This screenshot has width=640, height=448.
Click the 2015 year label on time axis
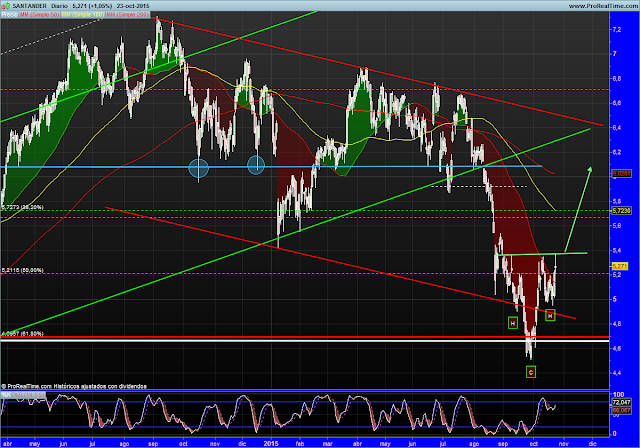(271, 444)
